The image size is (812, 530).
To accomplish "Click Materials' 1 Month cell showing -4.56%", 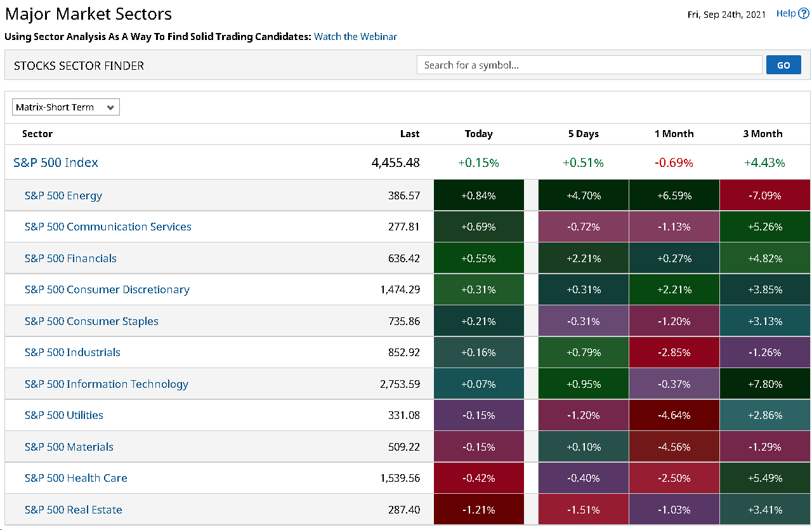I will click(x=674, y=447).
